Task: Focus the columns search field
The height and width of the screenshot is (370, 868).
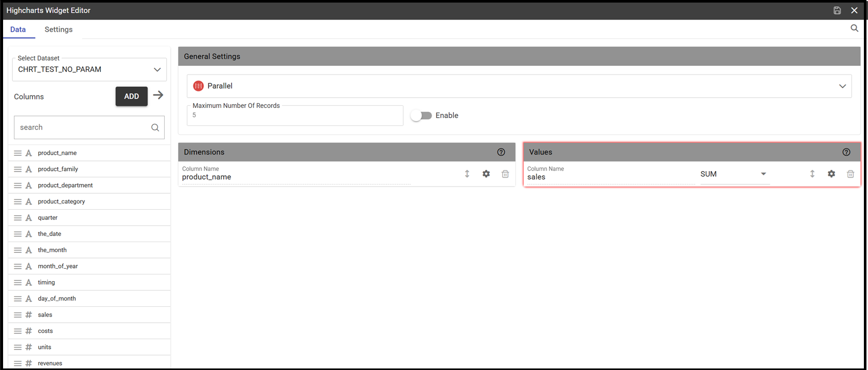Action: 89,127
